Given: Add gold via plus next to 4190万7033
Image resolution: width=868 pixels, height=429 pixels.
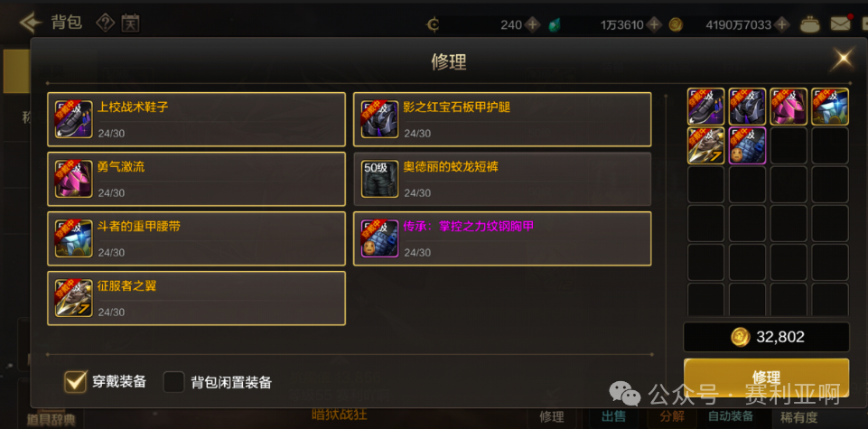Looking at the screenshot, I should [x=781, y=25].
